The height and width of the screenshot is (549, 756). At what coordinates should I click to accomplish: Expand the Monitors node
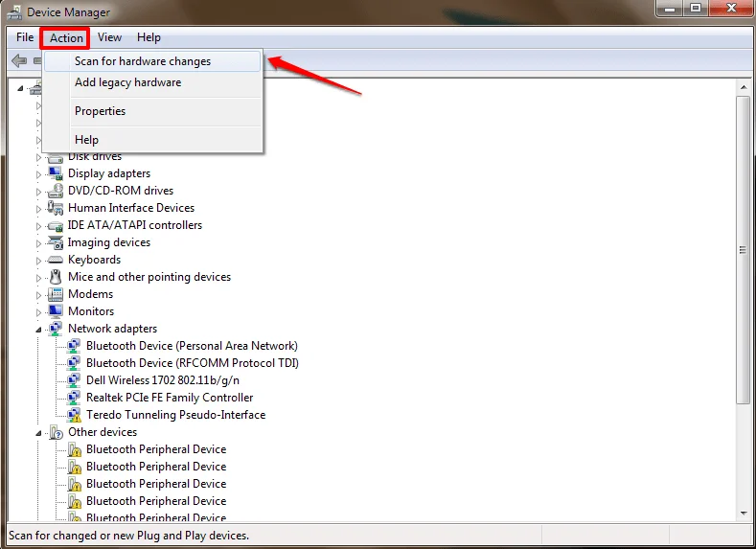pos(38,312)
